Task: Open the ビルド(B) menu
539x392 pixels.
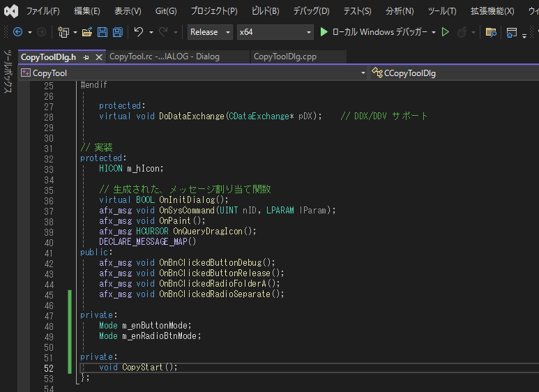Action: [265, 11]
